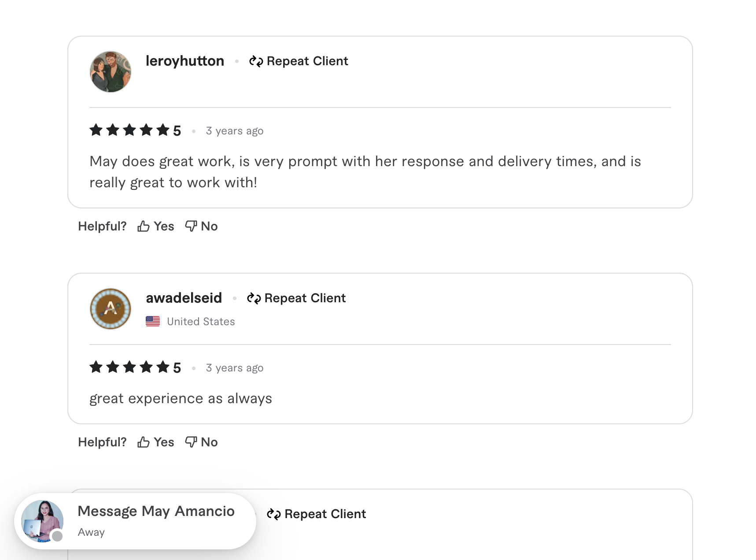Click the United States flag icon
Viewport: 756px width, 560px height.
pyautogui.click(x=153, y=321)
